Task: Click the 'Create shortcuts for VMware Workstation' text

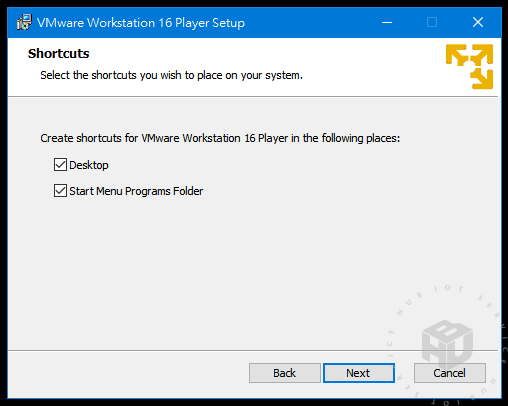Action: pyautogui.click(x=220, y=138)
